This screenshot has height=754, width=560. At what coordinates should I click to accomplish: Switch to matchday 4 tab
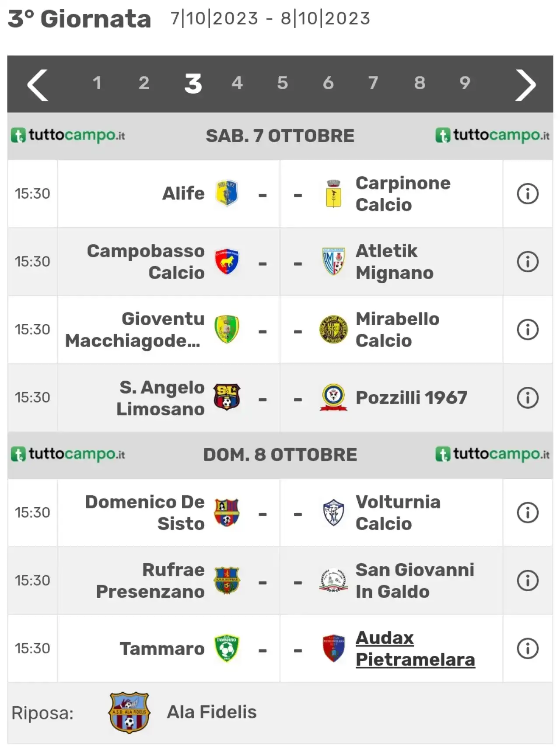tap(237, 83)
